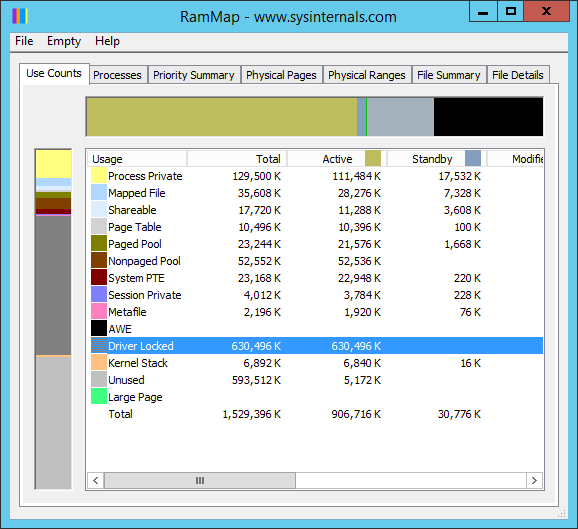Click the active segment of memory bar
Screen dimensions: 578x529
222,117
